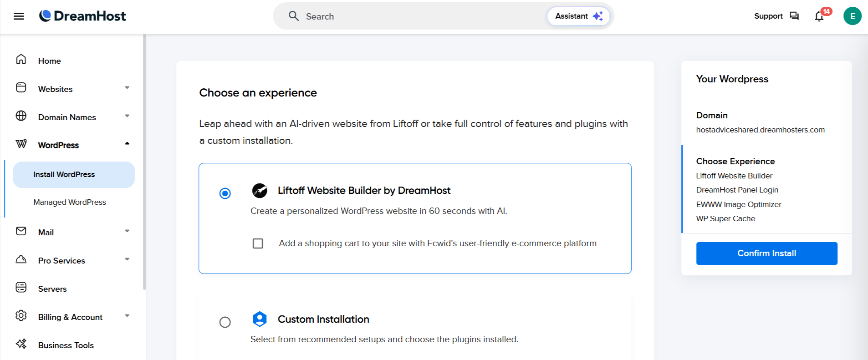
Task: Check the Ecwid shopping cart checkbox
Action: click(258, 243)
